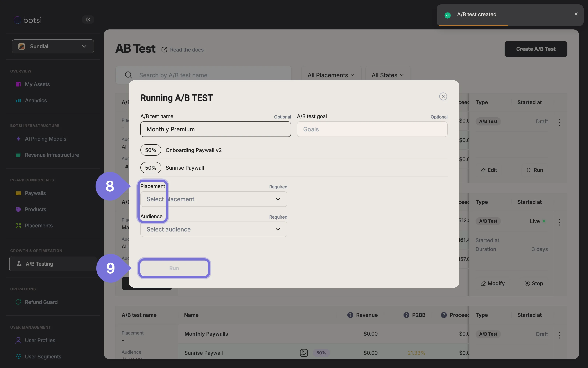Click the botsi logo
Image resolution: width=588 pixels, height=368 pixels.
coord(28,20)
